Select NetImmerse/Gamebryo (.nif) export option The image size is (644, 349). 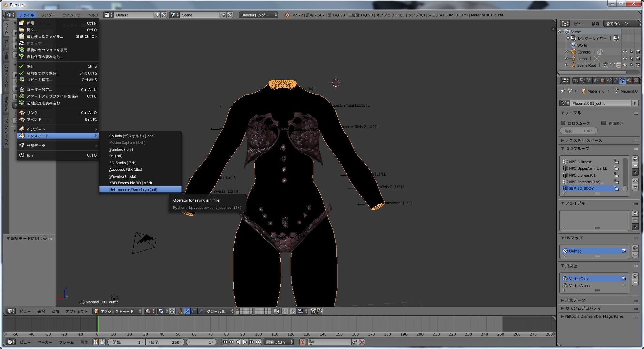[x=133, y=189]
